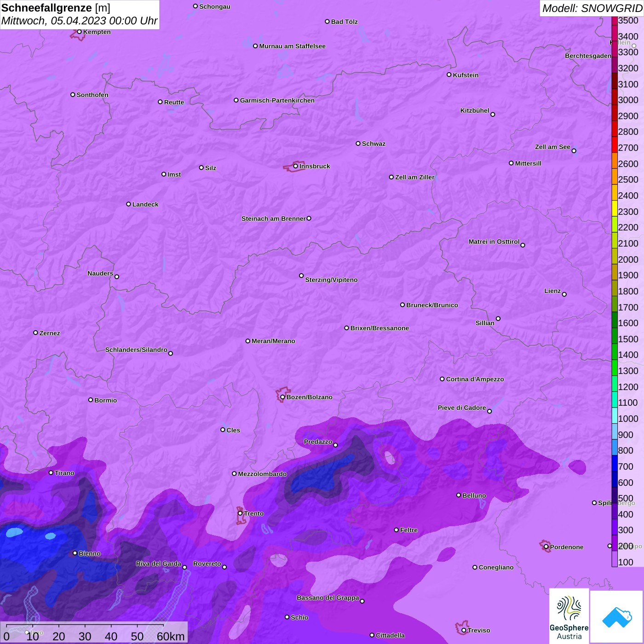
Task: Click the 1500 m green legend swatch
Action: [615, 335]
